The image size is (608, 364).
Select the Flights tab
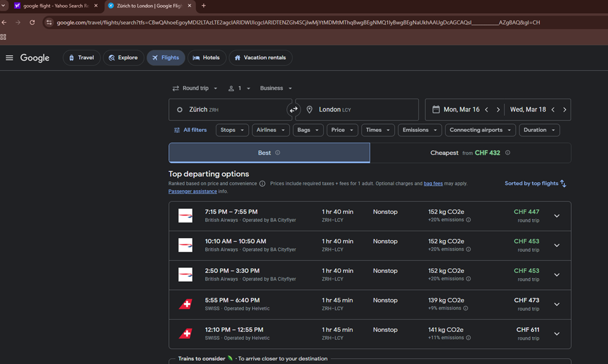point(166,58)
